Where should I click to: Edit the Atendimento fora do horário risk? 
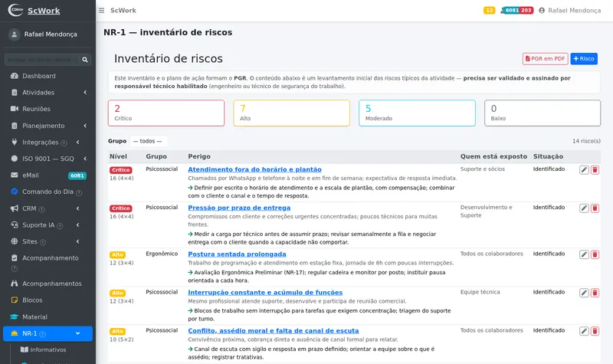584,169
